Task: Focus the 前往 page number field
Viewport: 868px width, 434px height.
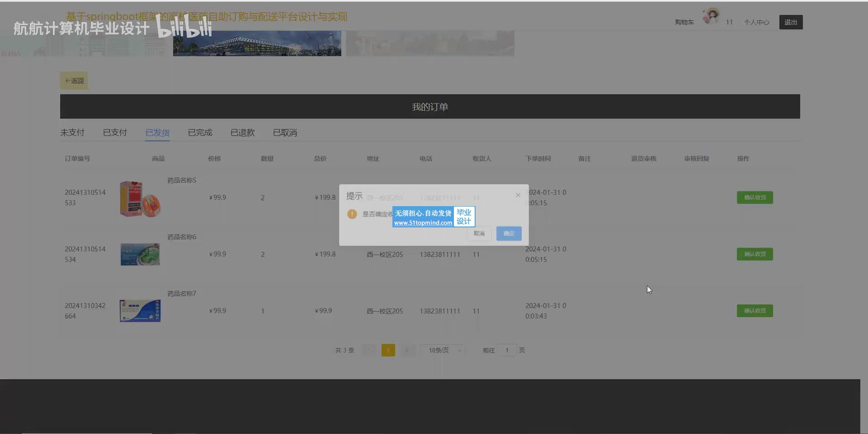Action: [x=507, y=350]
